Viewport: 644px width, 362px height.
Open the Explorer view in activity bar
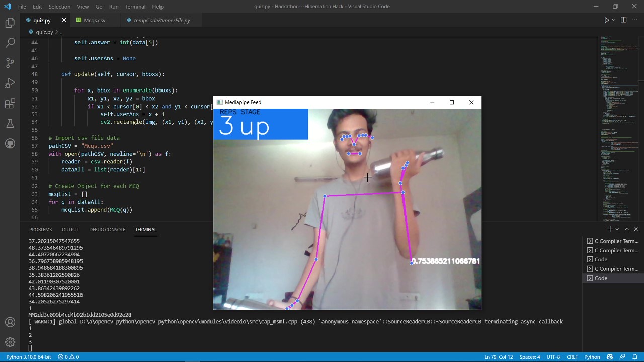point(10,23)
